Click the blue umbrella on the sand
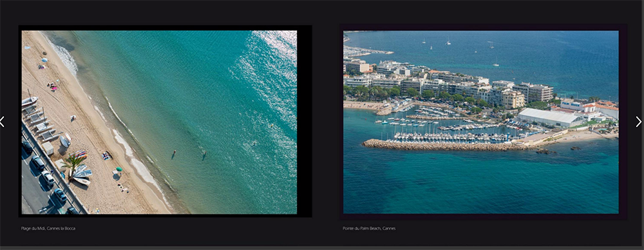 44,60
